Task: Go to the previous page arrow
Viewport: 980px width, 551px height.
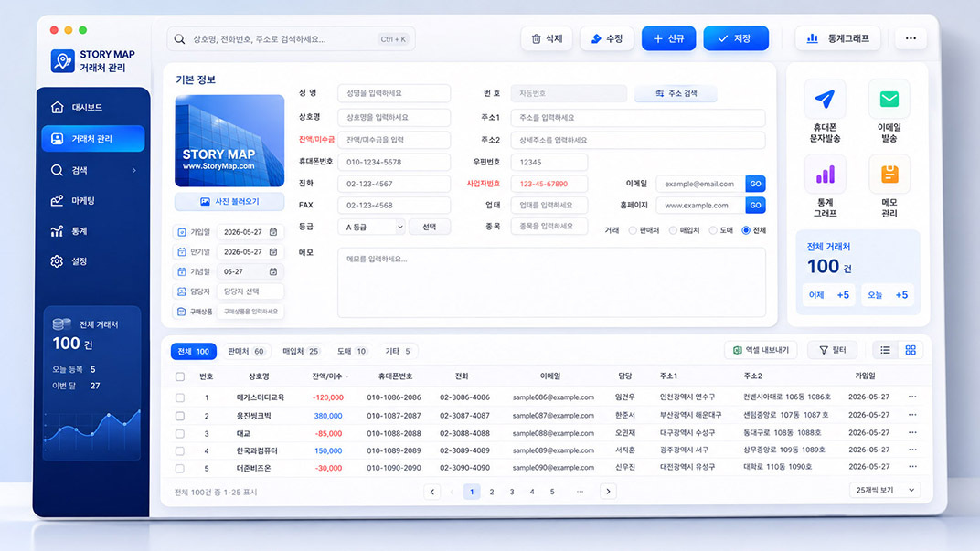Action: pos(431,492)
